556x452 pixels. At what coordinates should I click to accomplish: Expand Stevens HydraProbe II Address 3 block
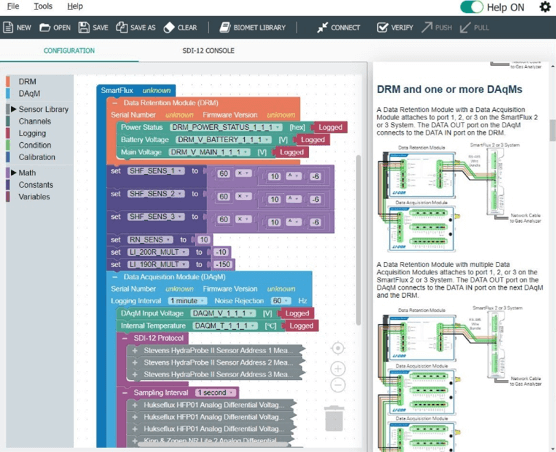[x=135, y=374]
